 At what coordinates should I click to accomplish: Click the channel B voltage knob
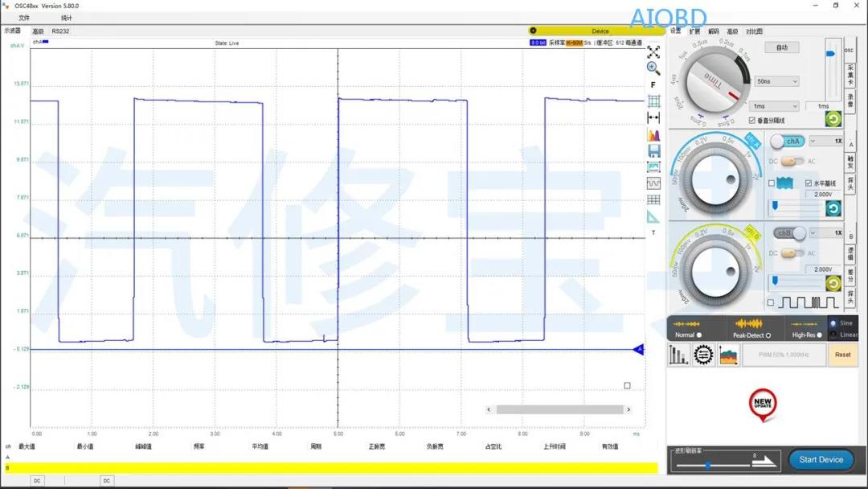coord(716,271)
